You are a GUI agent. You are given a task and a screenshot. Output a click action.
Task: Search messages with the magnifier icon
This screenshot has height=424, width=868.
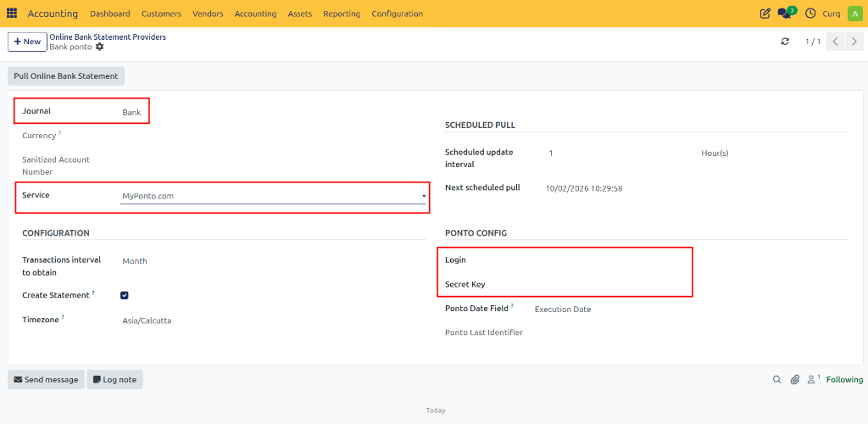coord(777,380)
